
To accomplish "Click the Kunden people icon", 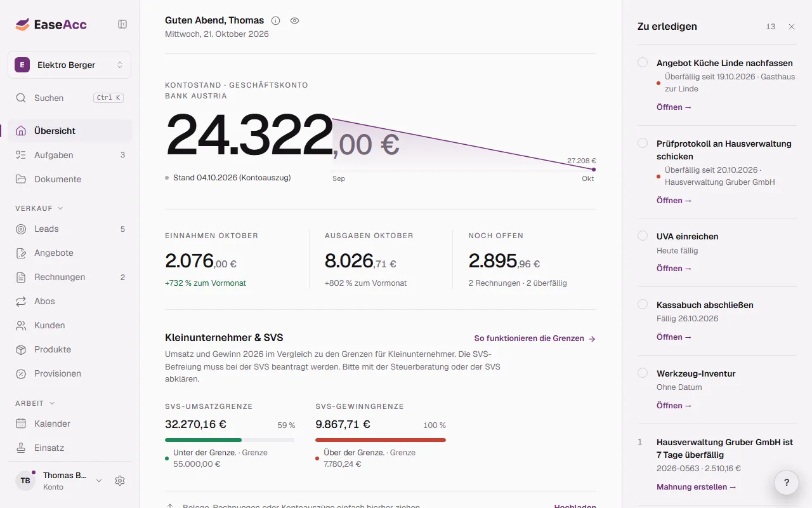I will point(21,325).
